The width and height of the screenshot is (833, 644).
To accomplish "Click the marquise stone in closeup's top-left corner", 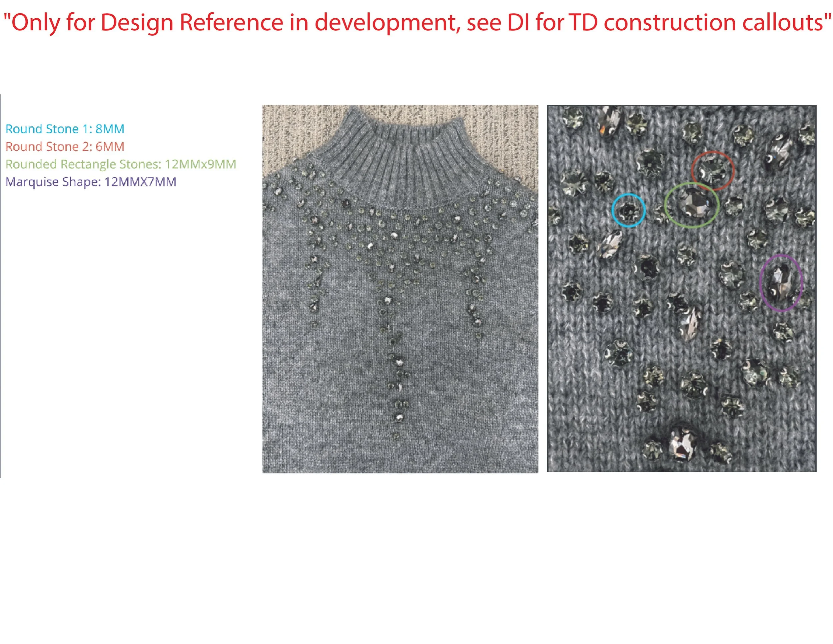I will coord(609,121).
